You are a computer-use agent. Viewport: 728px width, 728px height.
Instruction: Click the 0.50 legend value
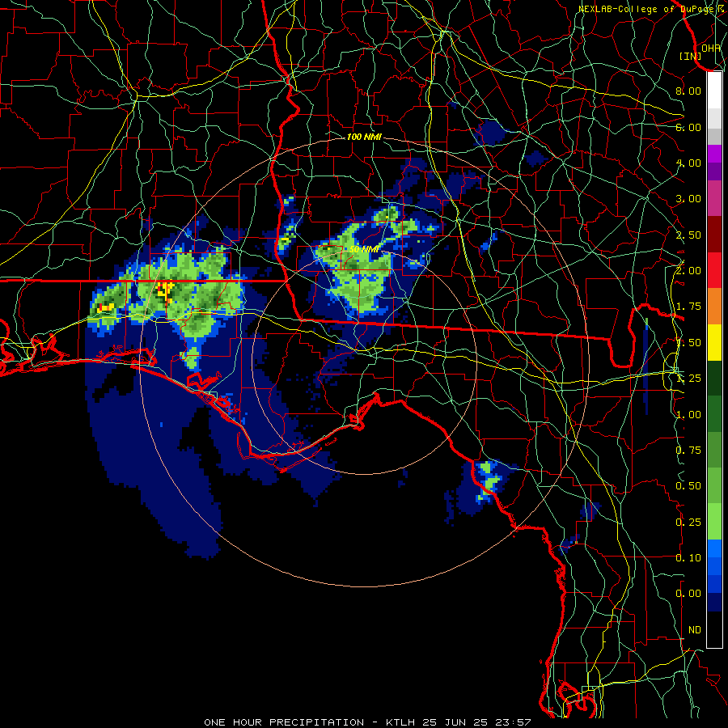point(688,486)
